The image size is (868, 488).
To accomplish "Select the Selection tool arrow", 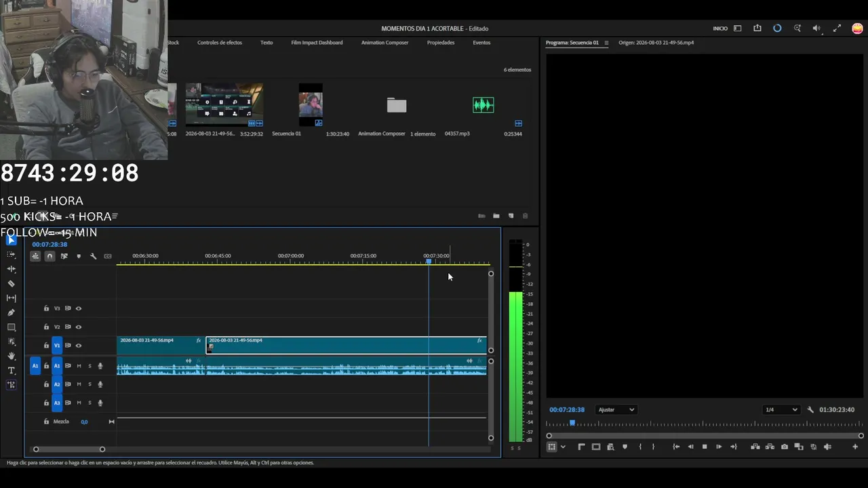I will tap(11, 240).
